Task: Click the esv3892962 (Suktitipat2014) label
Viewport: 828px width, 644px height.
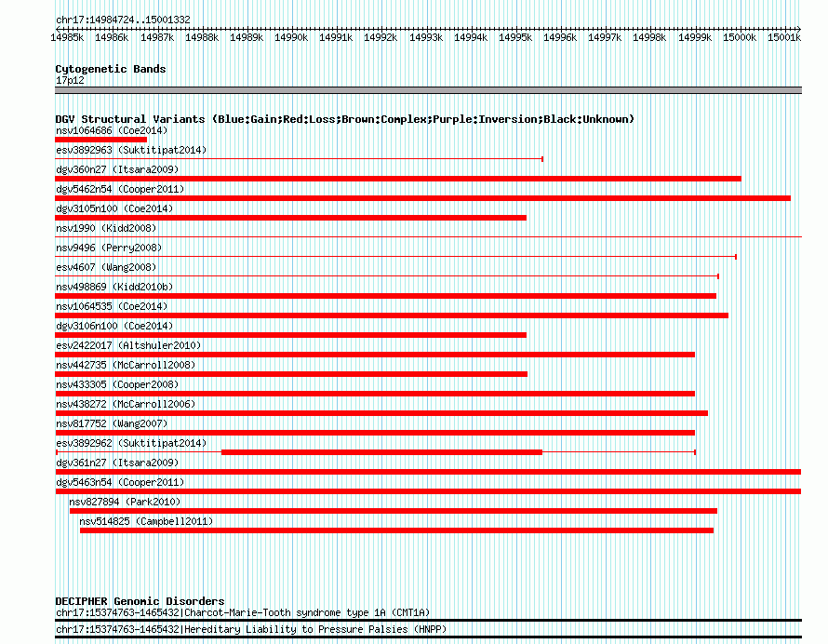Action: [x=131, y=443]
